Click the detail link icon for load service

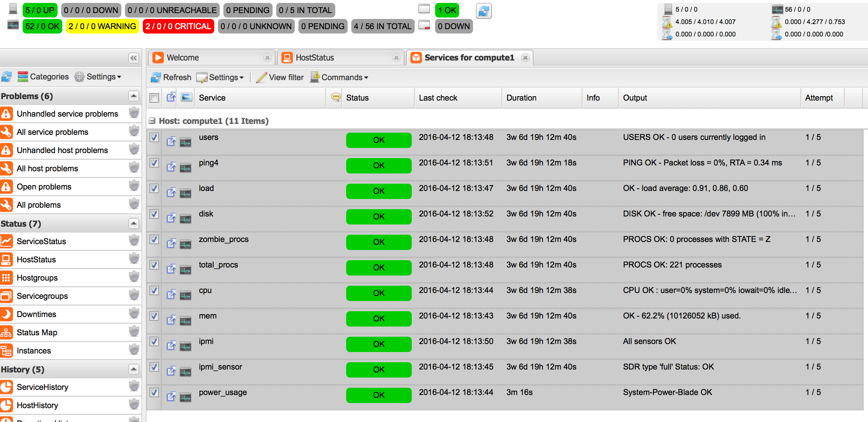171,192
